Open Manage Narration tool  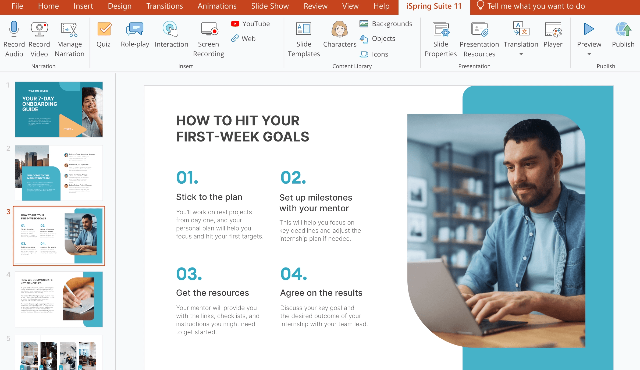(69, 40)
